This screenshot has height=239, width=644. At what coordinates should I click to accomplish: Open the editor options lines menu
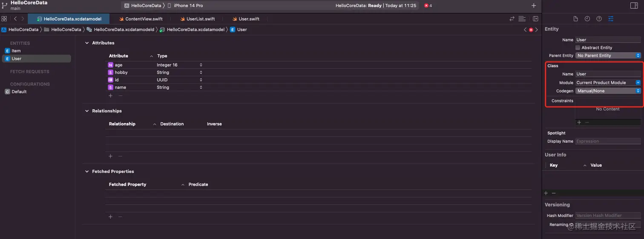coord(522,19)
